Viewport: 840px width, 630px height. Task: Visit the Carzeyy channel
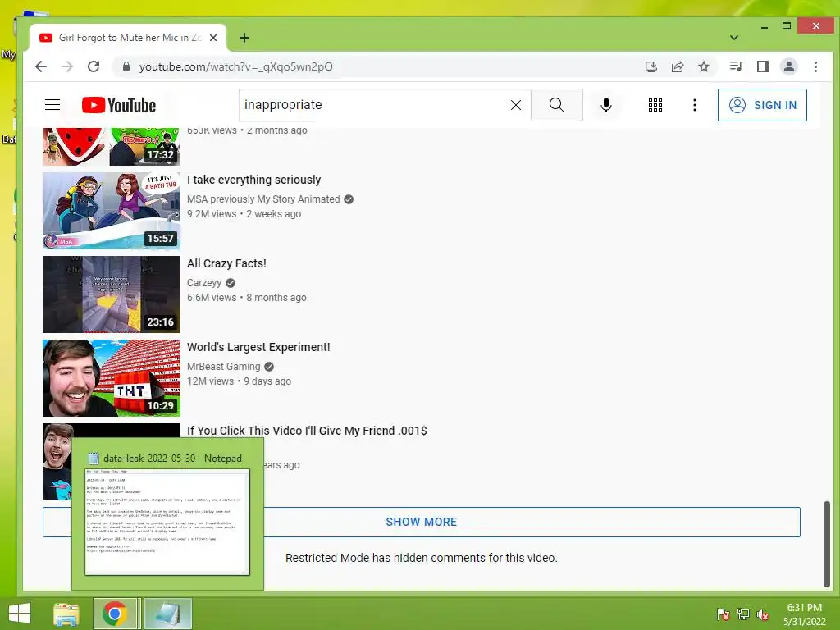pos(204,283)
